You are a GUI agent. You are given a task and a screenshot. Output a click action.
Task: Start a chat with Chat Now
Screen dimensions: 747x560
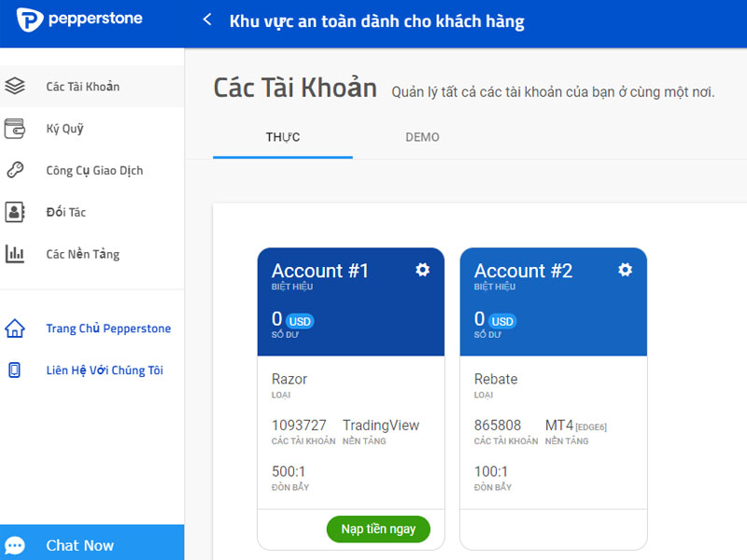tap(92, 543)
